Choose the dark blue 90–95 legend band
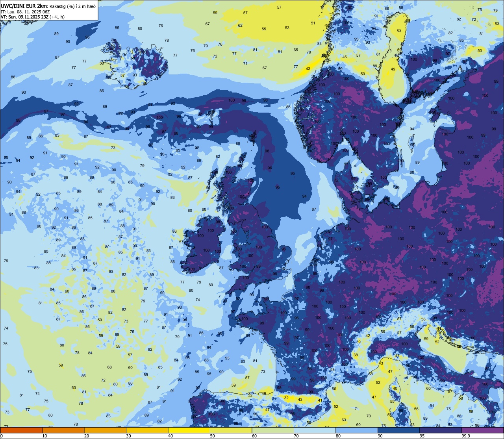Screen dimensions: 504x439 (398, 430)
